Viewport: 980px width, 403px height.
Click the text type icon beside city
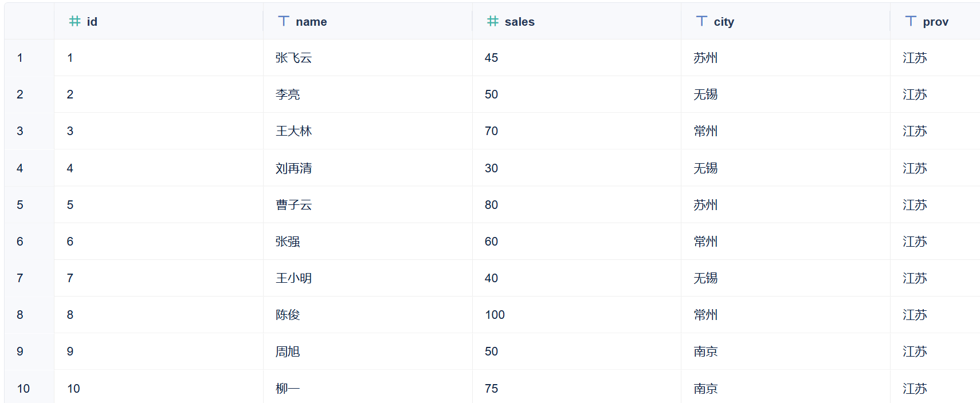coord(701,21)
